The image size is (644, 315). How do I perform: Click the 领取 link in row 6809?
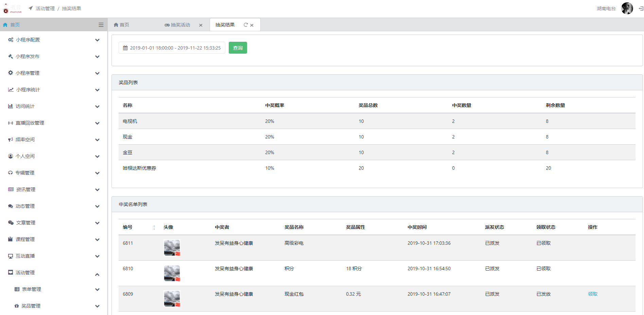[593, 294]
